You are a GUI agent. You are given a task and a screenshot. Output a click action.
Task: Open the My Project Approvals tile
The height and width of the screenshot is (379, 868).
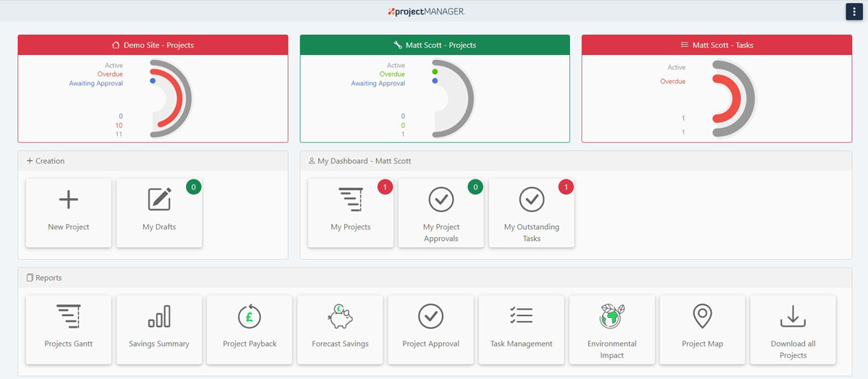tap(441, 213)
